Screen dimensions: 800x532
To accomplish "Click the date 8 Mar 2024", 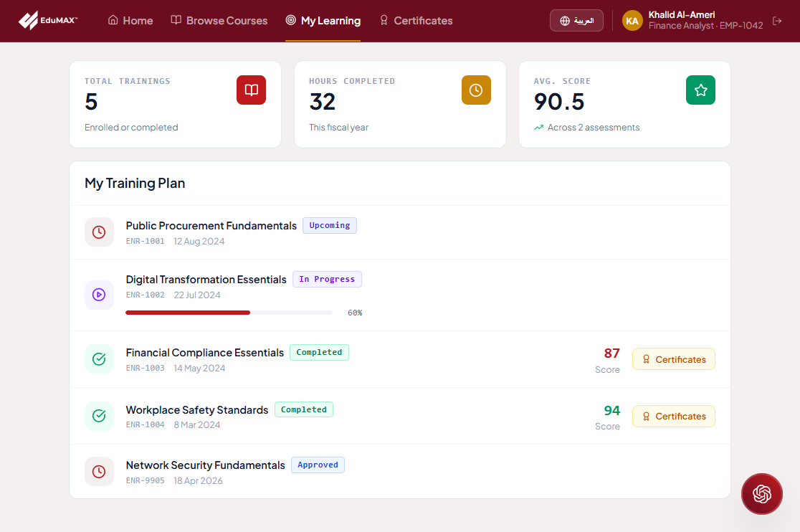I will click(x=197, y=425).
